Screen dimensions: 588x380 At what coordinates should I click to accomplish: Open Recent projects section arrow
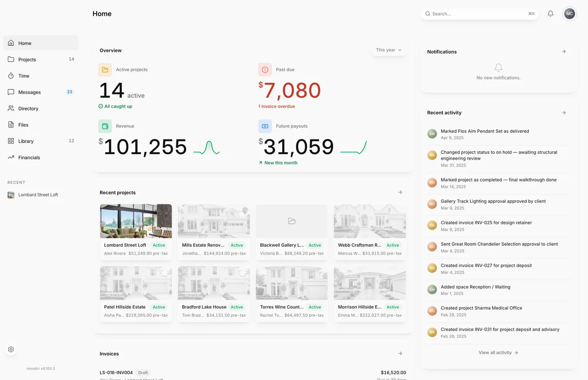click(400, 192)
